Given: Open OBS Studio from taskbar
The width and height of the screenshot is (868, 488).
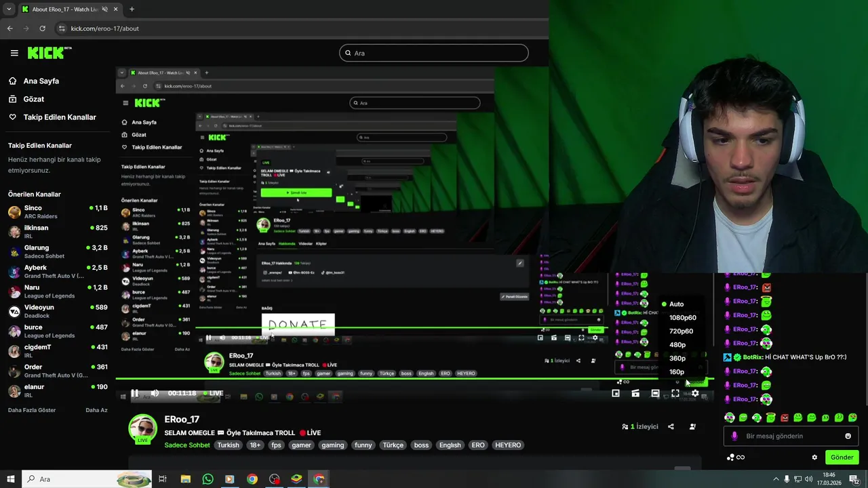Looking at the screenshot, I should (274, 479).
